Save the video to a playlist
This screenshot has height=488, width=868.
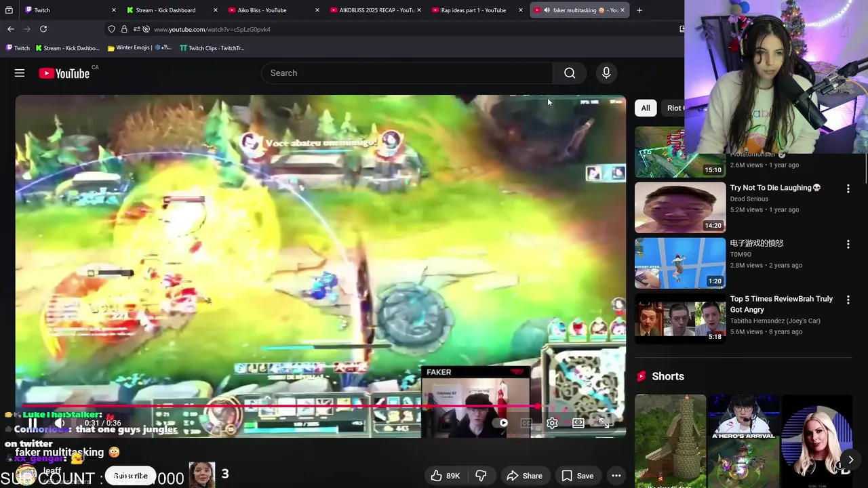(577, 476)
